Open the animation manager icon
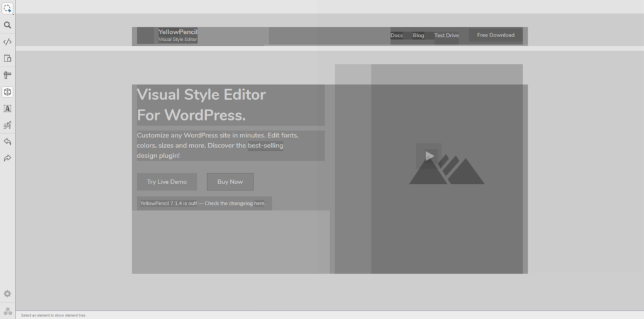This screenshot has width=644, height=319. click(x=8, y=125)
